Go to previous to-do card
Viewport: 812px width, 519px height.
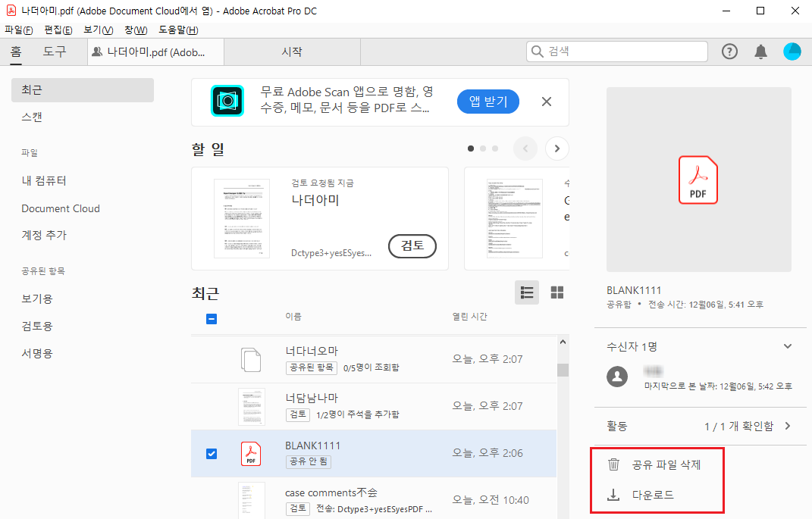coord(525,149)
